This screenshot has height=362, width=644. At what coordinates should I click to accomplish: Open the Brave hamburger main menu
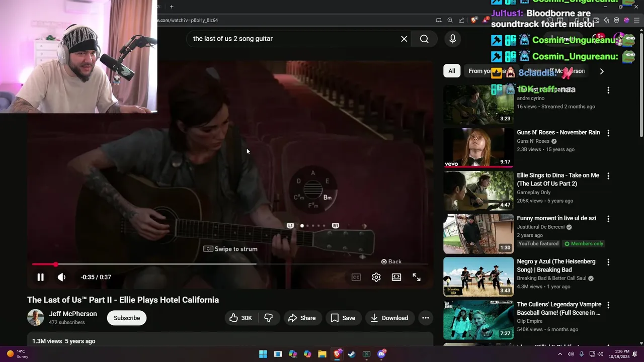pyautogui.click(x=637, y=20)
